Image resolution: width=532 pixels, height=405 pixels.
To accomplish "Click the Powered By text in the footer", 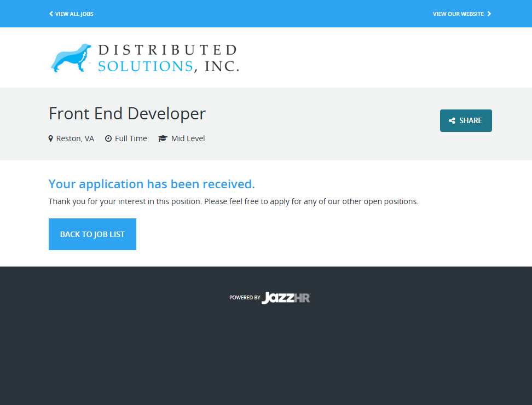I will [245, 298].
